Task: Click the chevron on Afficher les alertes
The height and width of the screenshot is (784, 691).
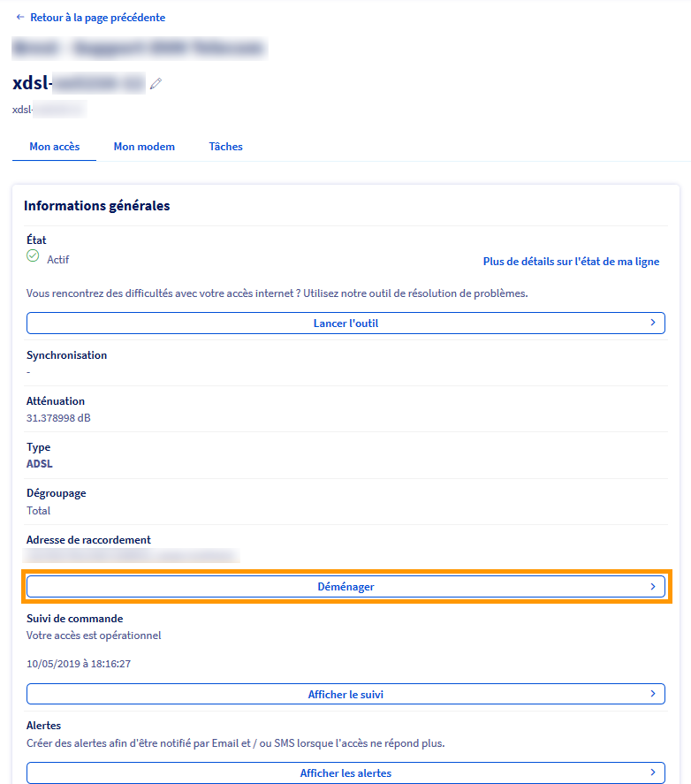Action: coord(652,773)
